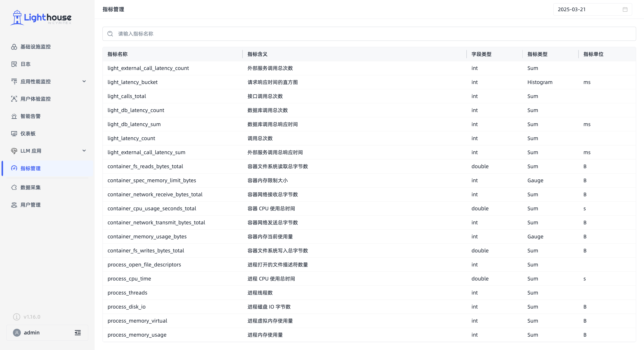The width and height of the screenshot is (644, 350).
Task: Click container_network_receive_bytes_total name
Action: pyautogui.click(x=155, y=194)
